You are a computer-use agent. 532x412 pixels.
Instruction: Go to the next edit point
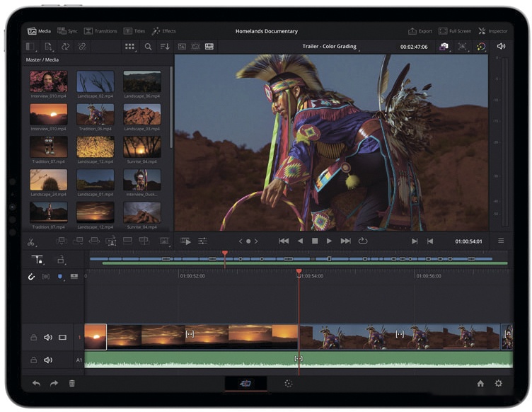(415, 241)
